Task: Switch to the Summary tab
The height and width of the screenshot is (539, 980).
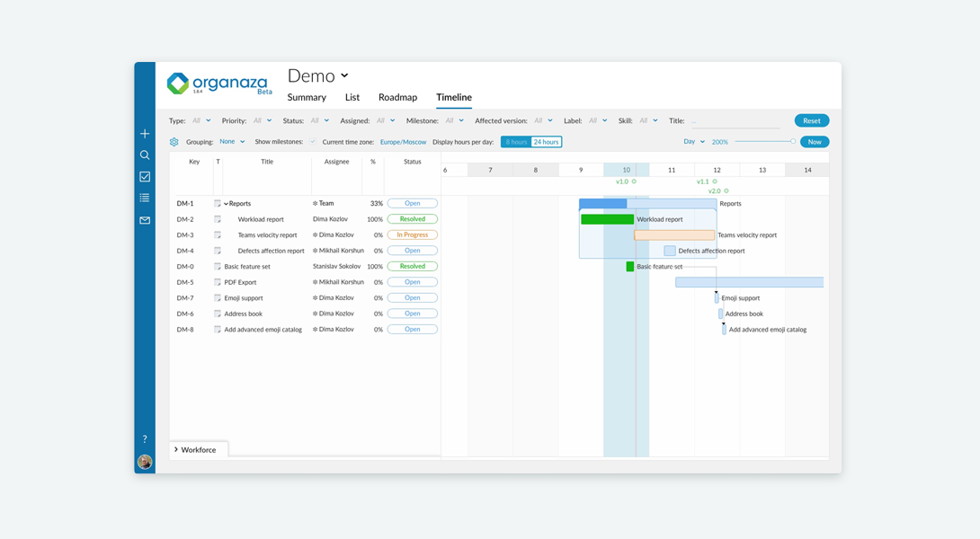Action: point(307,97)
